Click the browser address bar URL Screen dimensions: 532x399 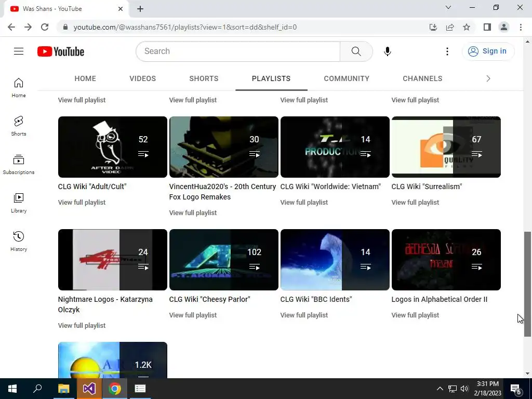185,27
